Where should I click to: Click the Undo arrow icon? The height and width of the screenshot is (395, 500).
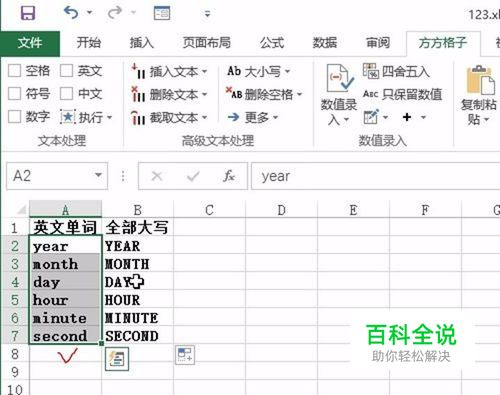click(x=71, y=13)
